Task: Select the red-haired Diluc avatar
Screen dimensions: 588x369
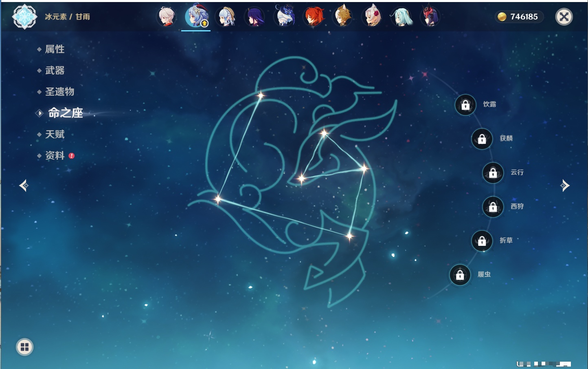Action: pyautogui.click(x=314, y=17)
